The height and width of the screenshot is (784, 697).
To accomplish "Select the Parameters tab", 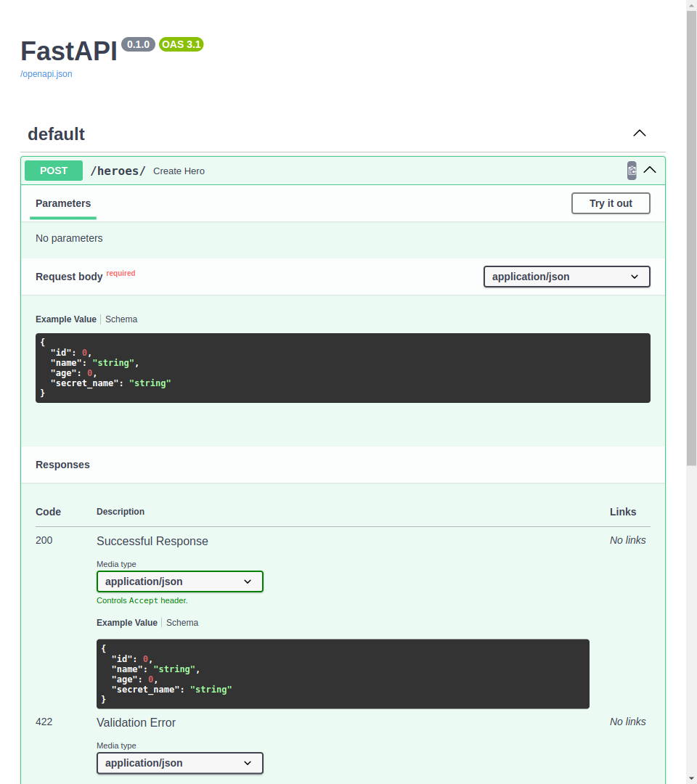I will point(63,203).
